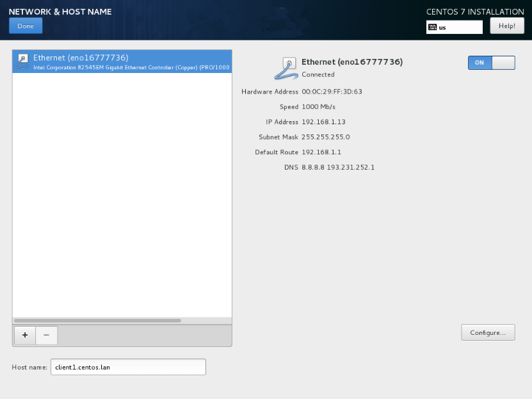Click Done to save network settings

25,26
